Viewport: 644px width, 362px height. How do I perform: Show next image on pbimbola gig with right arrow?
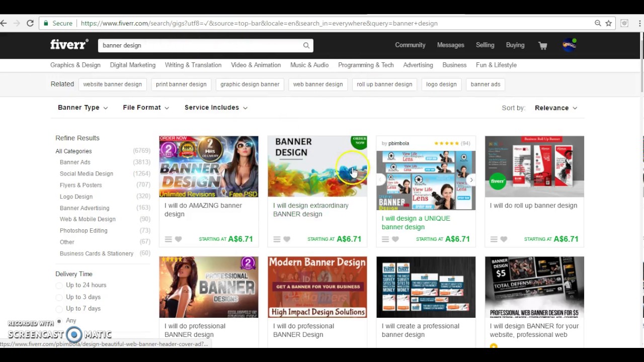[471, 180]
